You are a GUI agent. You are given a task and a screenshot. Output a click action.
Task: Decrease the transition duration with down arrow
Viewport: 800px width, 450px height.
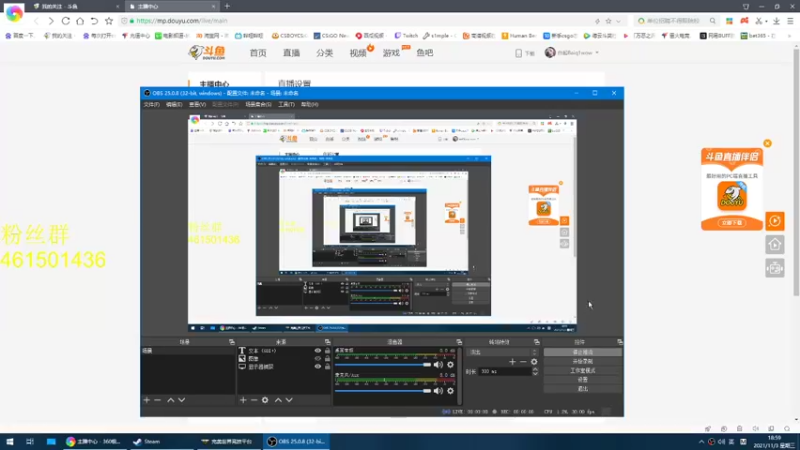pyautogui.click(x=535, y=374)
